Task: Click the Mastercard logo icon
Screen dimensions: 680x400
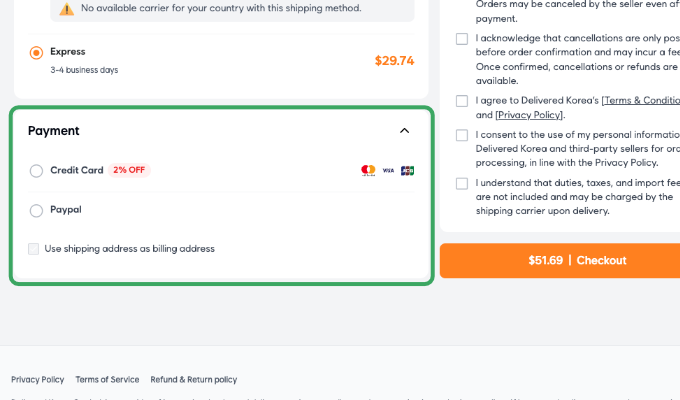Action: [x=368, y=171]
